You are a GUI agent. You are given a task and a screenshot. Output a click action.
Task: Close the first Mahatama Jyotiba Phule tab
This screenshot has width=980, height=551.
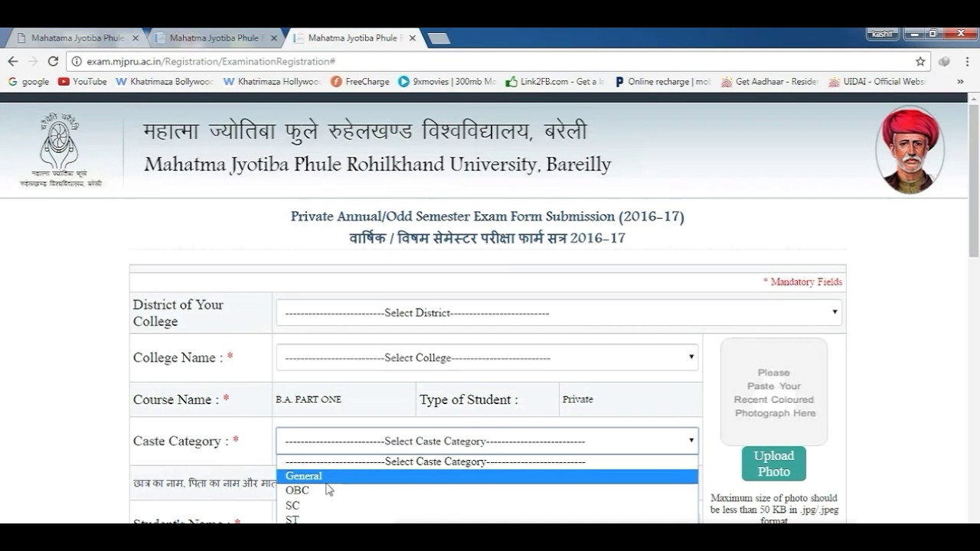pos(136,37)
